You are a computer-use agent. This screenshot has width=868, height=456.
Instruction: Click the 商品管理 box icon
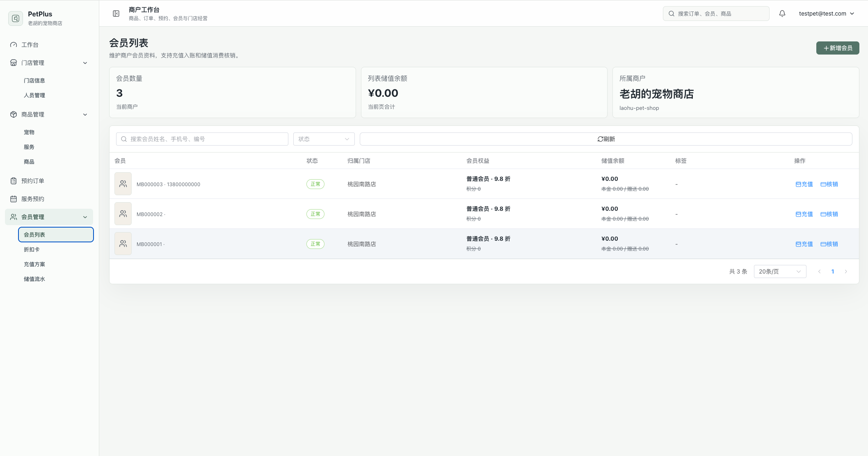[14, 114]
